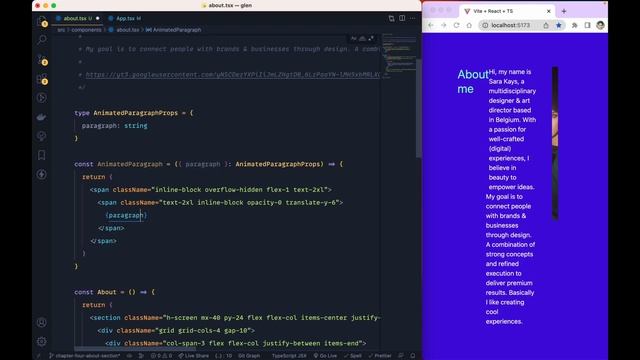Click the errors and warnings status item
The height and width of the screenshot is (360, 640).
[161, 356]
